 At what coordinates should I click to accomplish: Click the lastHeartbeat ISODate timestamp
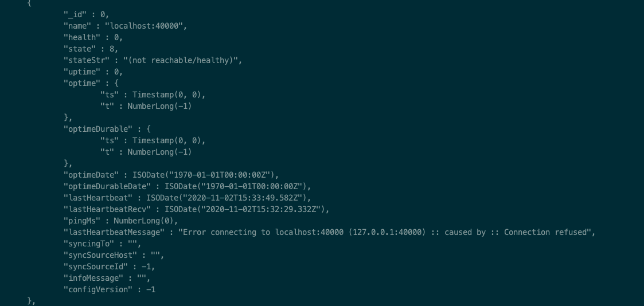tap(226, 198)
